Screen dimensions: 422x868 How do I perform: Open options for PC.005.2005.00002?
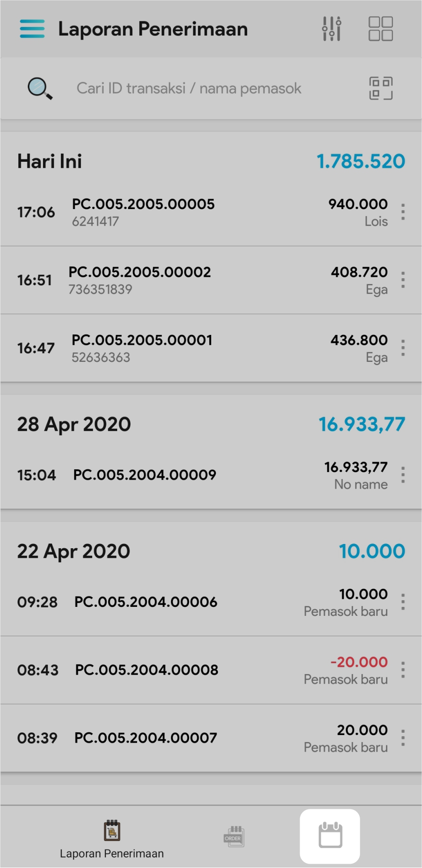pyautogui.click(x=403, y=280)
